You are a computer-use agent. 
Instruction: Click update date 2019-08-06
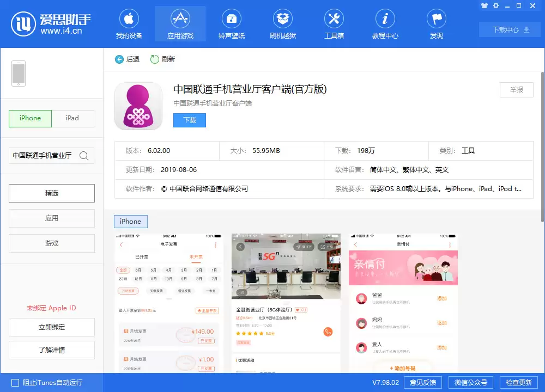(x=179, y=170)
